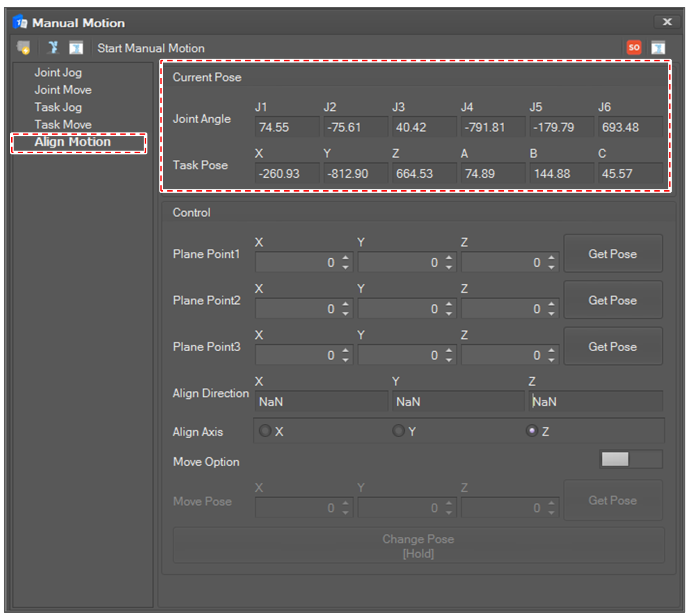Select the X Align Axis radio button
The image size is (687, 616).
coord(265,431)
